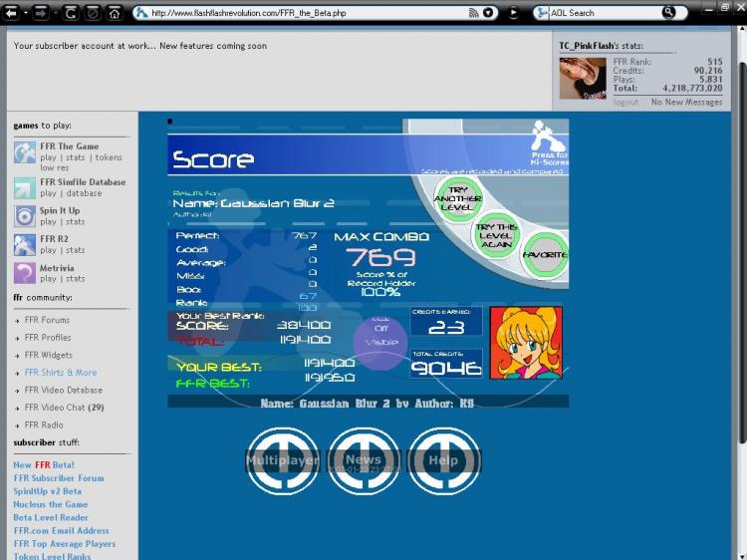Image resolution: width=747 pixels, height=560 pixels.
Task: Open database link under FFR Simfile Database
Action: tap(84, 193)
